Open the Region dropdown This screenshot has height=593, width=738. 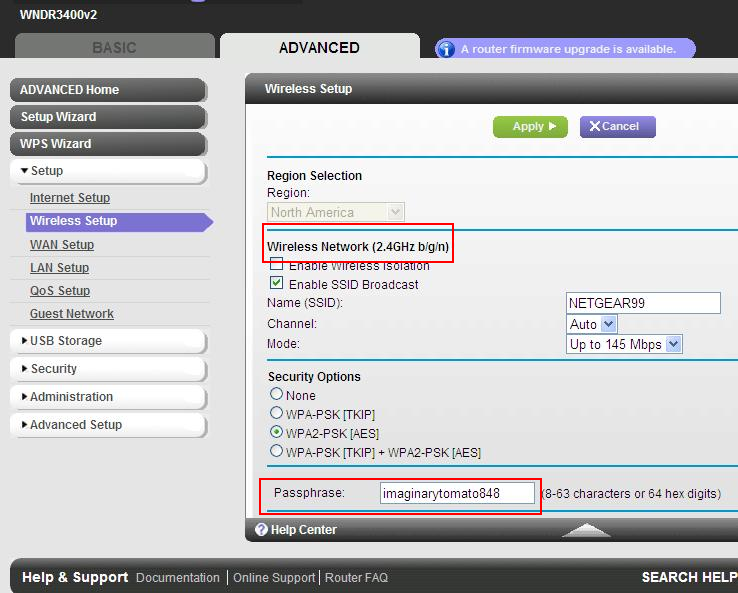pos(336,212)
